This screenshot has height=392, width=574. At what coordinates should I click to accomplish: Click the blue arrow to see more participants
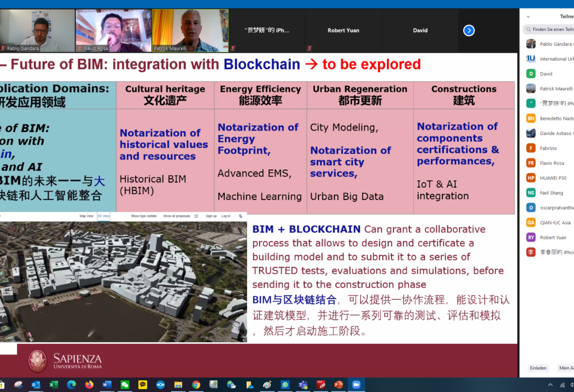469,30
